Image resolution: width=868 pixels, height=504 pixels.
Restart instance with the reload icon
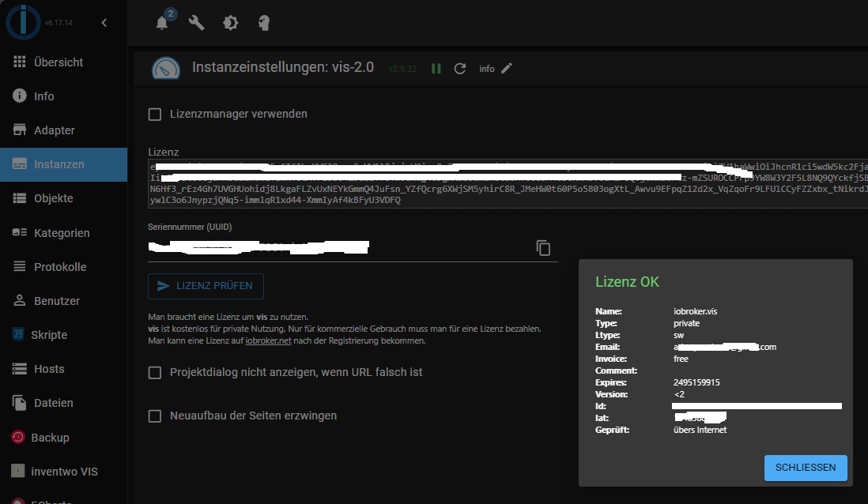click(460, 69)
